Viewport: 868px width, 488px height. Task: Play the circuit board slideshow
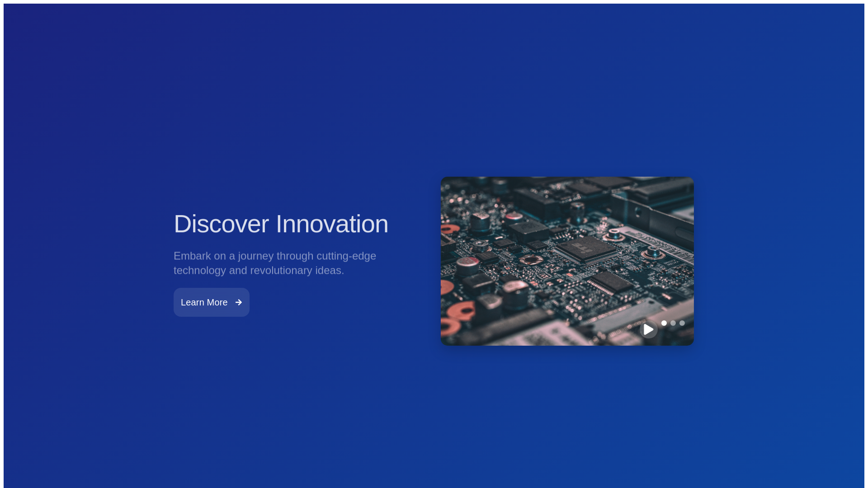[x=648, y=329]
